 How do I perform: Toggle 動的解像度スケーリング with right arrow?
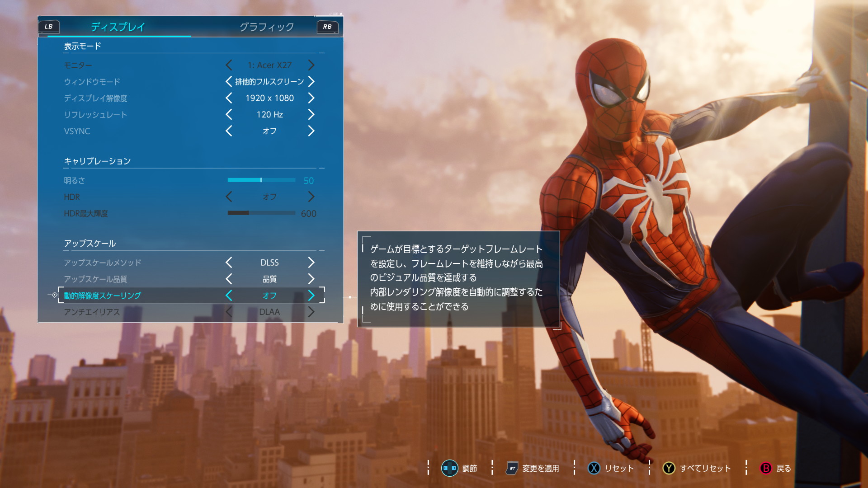point(311,296)
